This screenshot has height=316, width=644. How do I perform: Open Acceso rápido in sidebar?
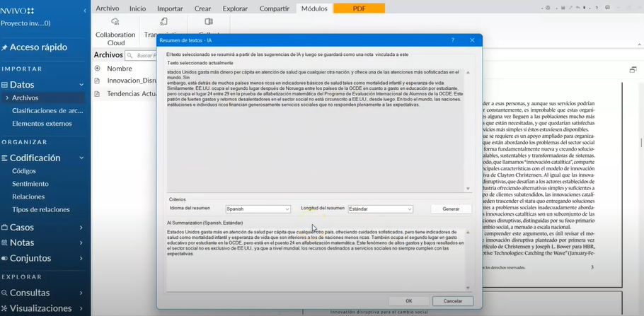tap(38, 47)
